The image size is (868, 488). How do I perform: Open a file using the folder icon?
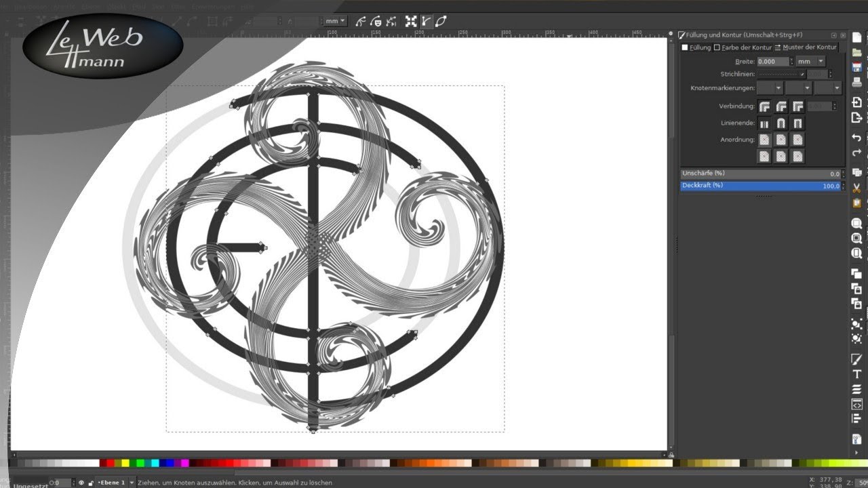[856, 52]
